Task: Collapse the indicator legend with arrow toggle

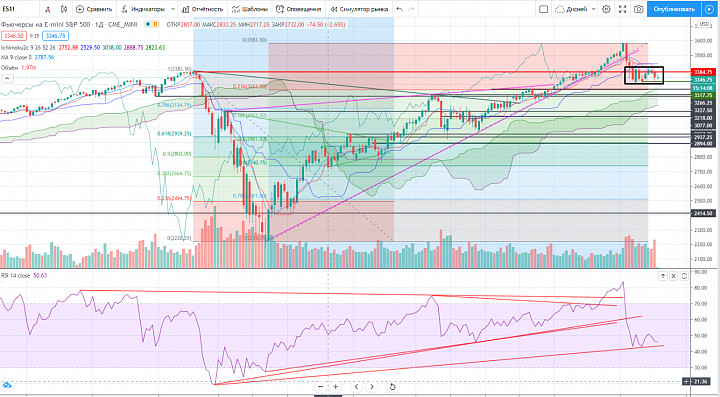Action: [x=6, y=79]
